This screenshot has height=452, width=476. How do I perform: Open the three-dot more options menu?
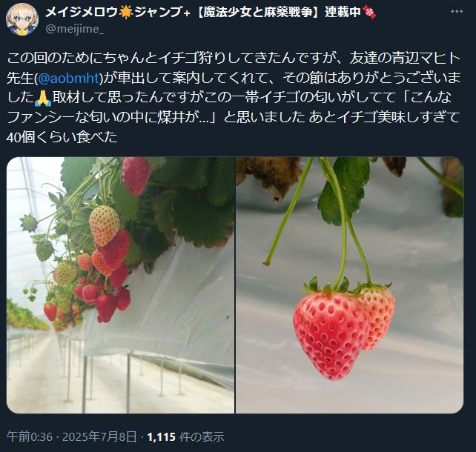(x=457, y=12)
